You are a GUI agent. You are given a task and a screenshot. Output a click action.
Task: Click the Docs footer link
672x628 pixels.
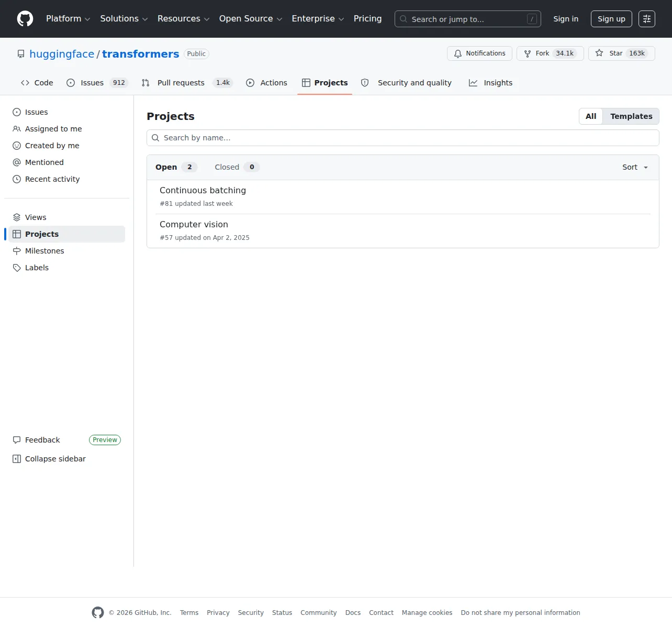(x=353, y=613)
